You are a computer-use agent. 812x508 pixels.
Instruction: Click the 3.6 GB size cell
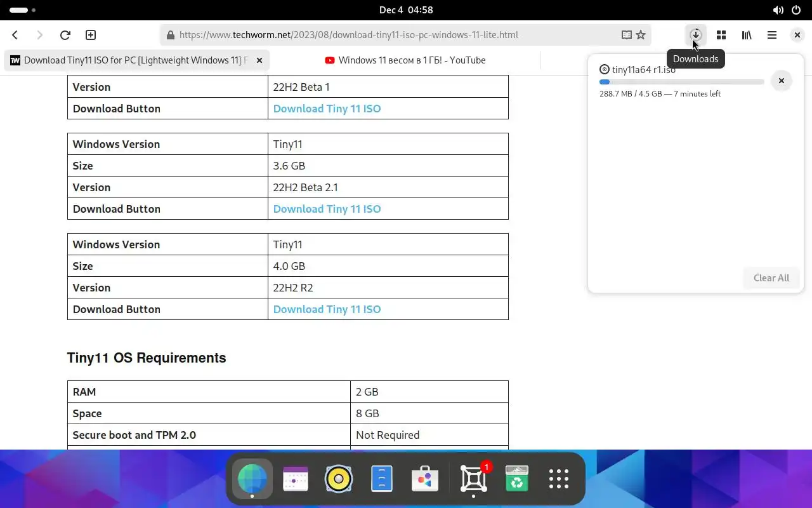[x=388, y=166]
